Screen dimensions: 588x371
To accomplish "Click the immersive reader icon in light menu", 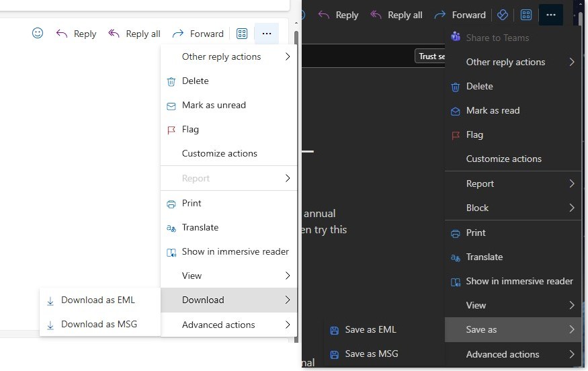I will pos(171,253).
